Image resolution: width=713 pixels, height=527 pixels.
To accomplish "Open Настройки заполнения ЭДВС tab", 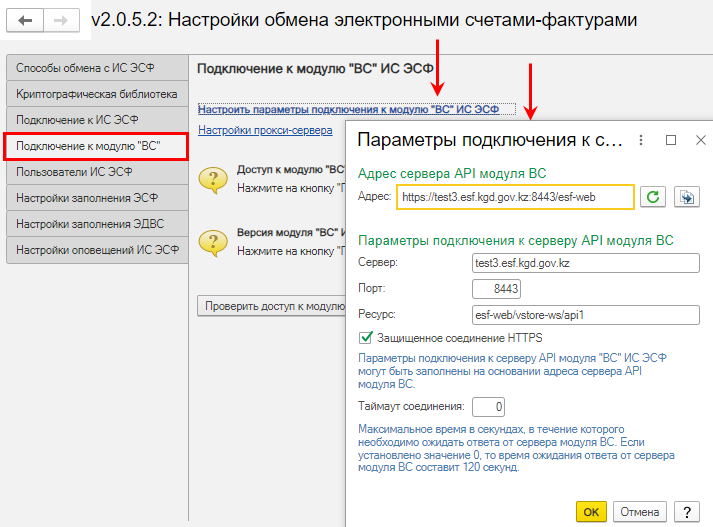I will click(97, 224).
